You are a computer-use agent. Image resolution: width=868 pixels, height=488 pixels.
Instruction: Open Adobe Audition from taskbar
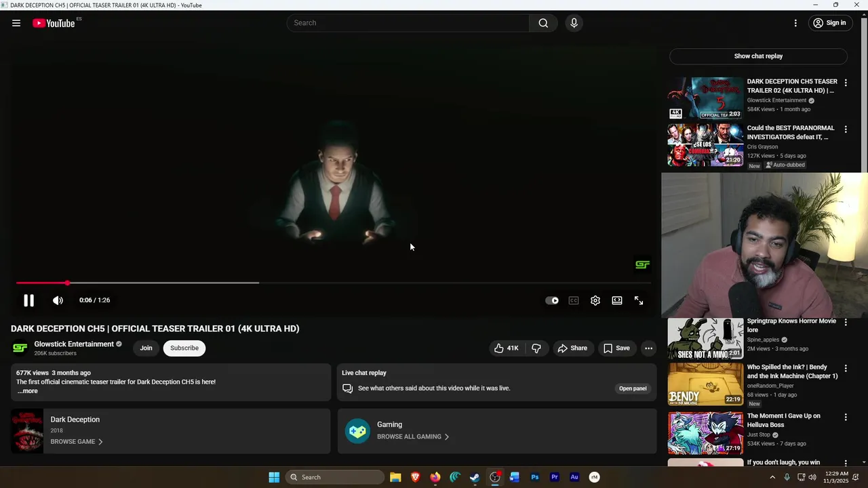pyautogui.click(x=574, y=477)
